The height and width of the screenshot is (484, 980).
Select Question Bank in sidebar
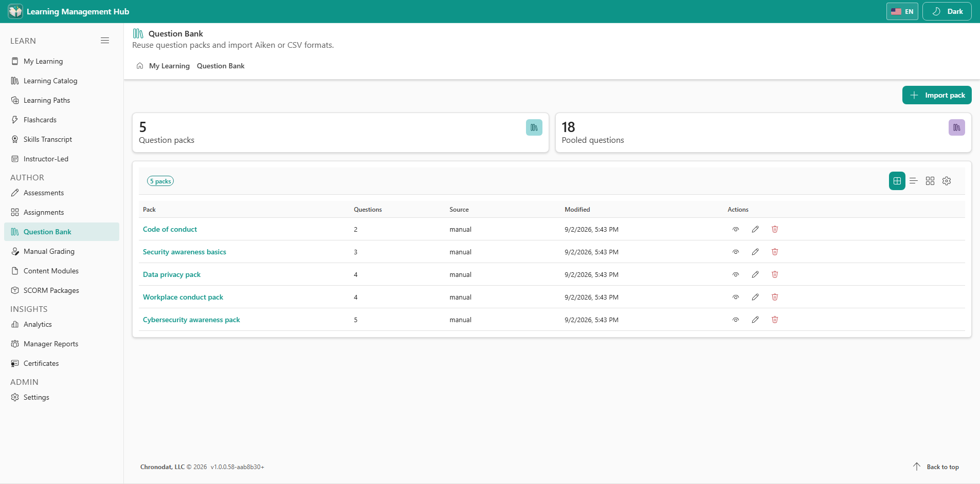62,232
